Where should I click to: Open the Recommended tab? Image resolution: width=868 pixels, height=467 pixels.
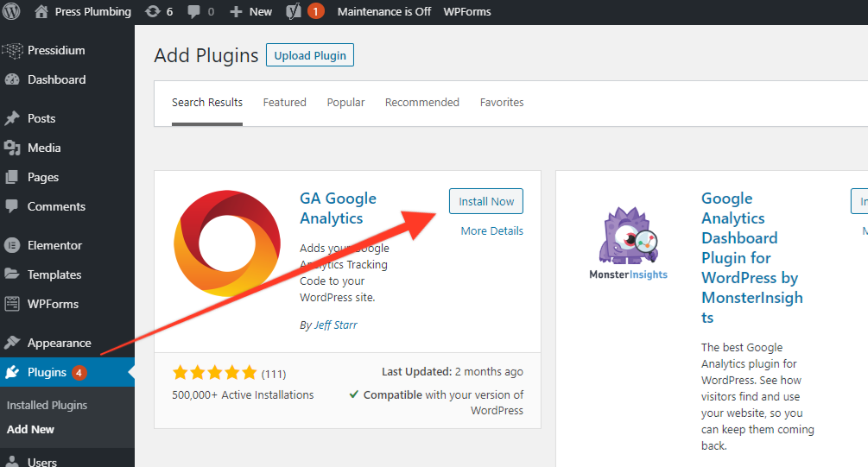click(x=422, y=103)
